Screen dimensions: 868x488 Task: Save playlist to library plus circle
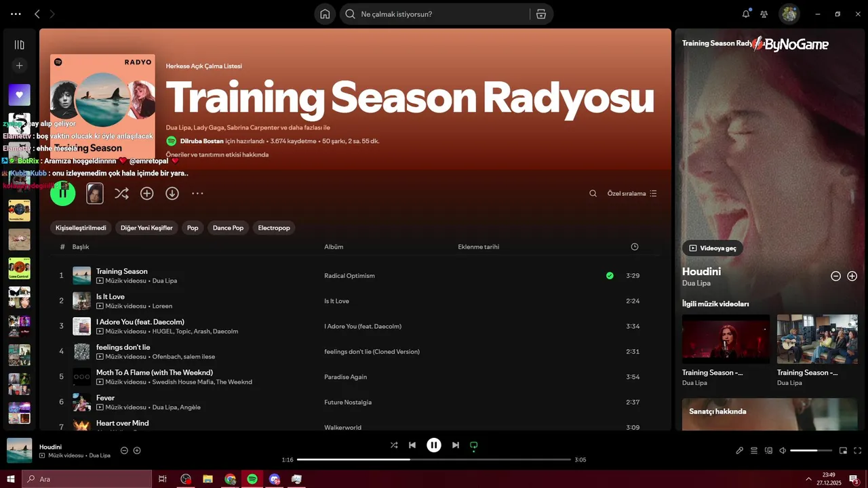click(x=146, y=193)
